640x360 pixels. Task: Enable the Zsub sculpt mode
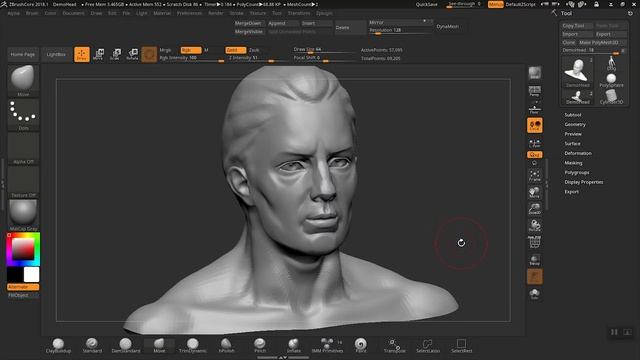click(254, 50)
